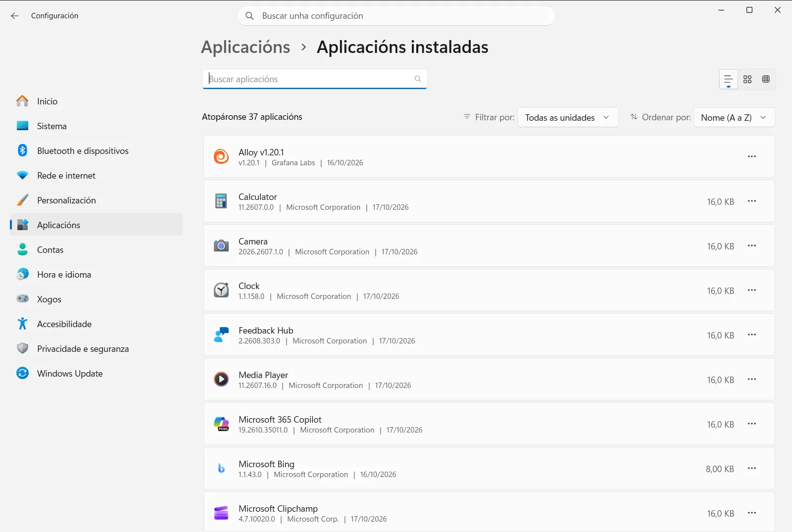
Task: Click the back arrow in Configuración
Action: (15, 16)
